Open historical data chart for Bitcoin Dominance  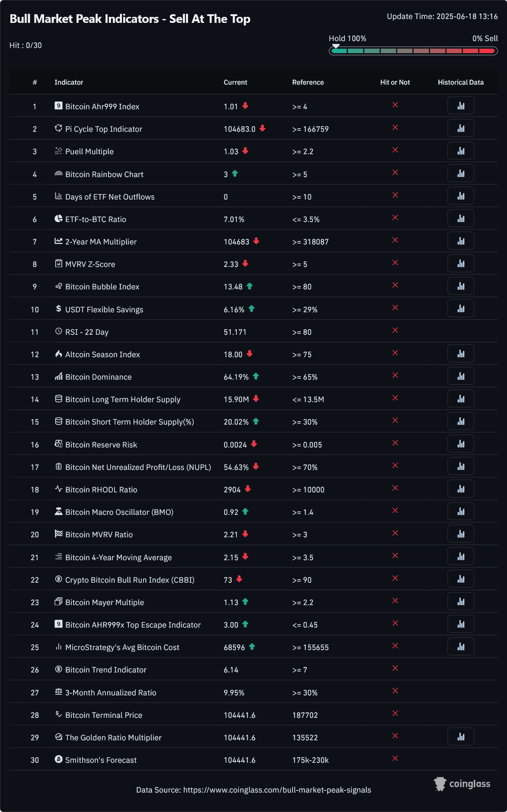pos(461,376)
